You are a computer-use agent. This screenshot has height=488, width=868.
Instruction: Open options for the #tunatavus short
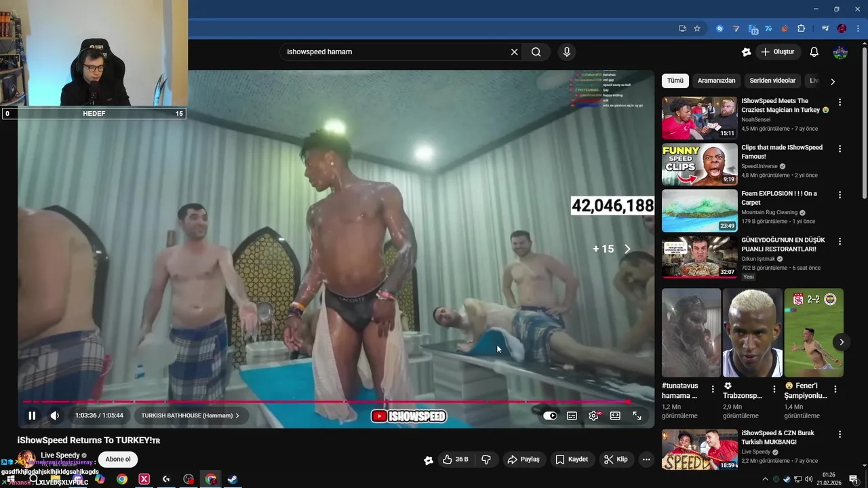pos(713,389)
